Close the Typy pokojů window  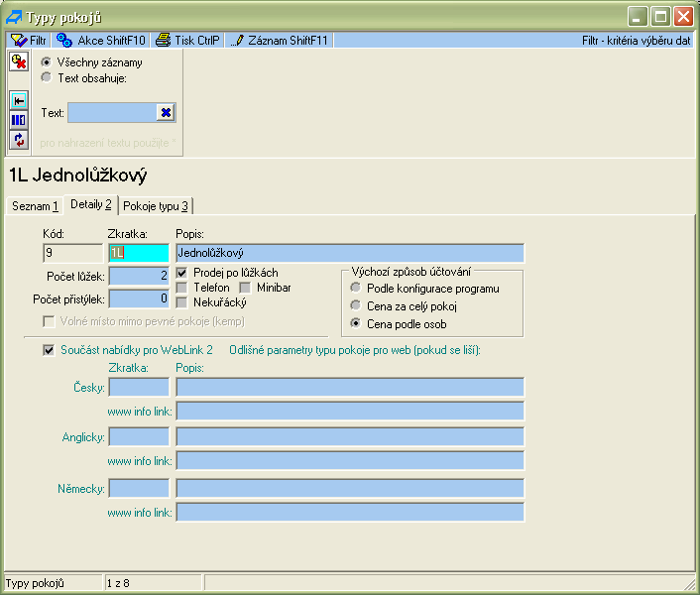(x=683, y=17)
